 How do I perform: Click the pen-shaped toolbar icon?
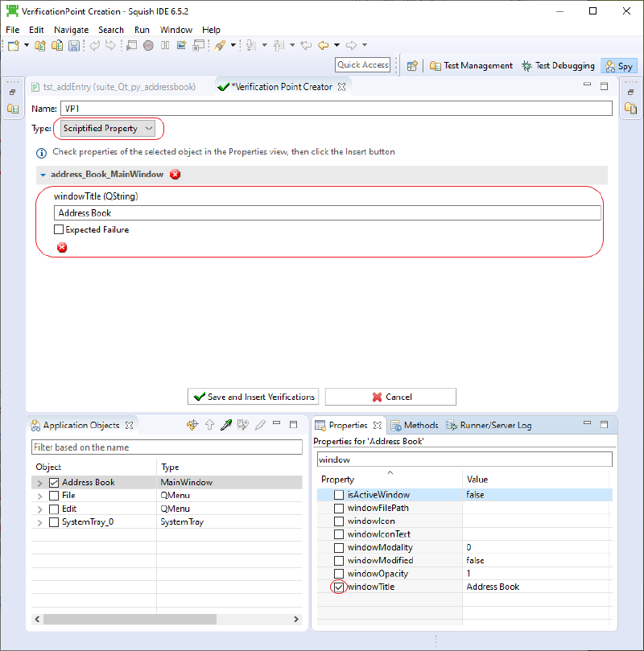click(220, 45)
